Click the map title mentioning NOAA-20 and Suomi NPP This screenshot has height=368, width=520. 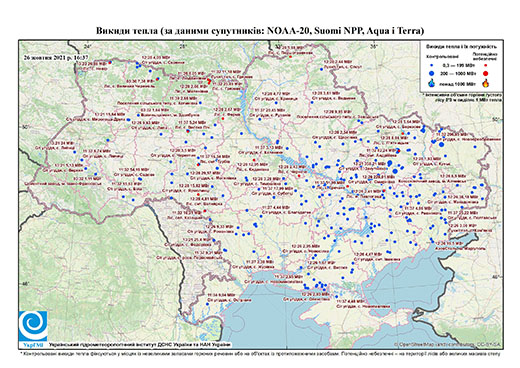260,31
